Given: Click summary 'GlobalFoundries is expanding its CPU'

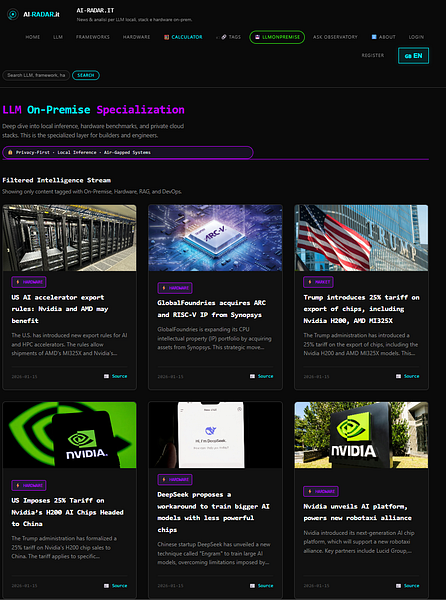Looking at the screenshot, I should 214,338.
